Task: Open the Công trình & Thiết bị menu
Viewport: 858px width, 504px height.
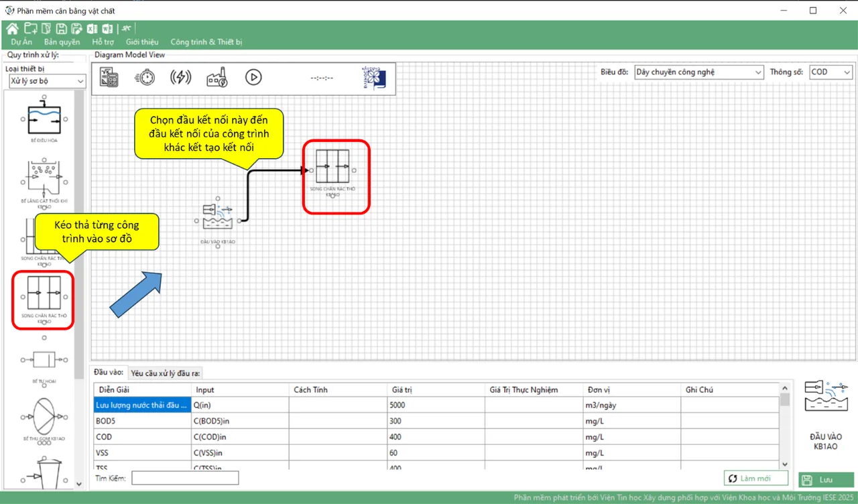Action: [206, 42]
